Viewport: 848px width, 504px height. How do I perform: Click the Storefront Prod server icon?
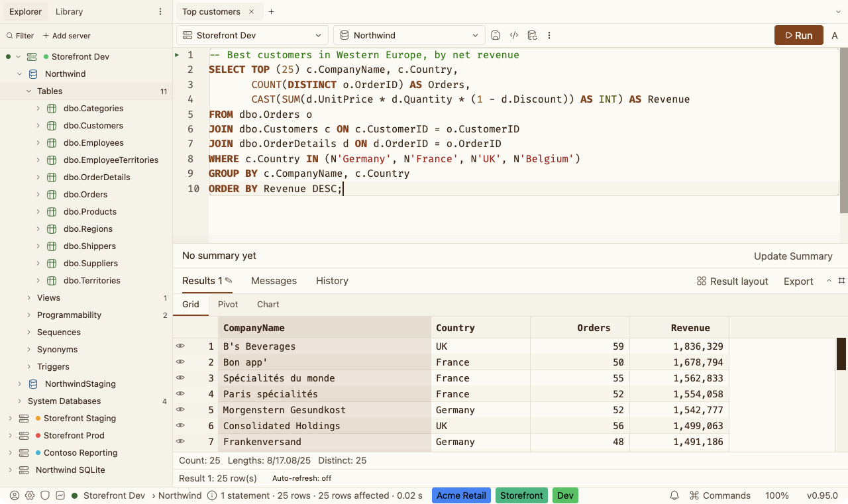(24, 436)
